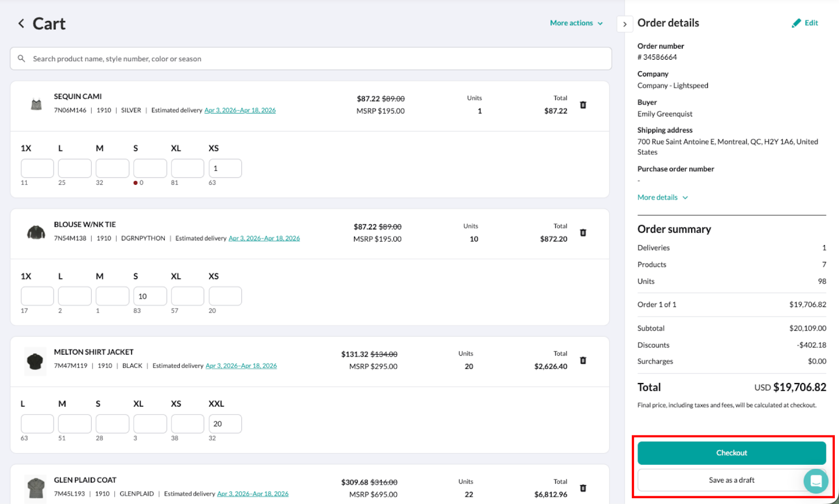Click the Edit pencil in Order details
Screen dimensions: 839x504
805,23
